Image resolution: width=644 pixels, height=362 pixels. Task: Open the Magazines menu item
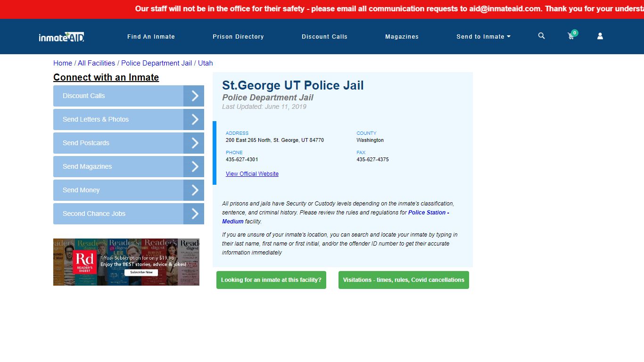tap(402, 37)
